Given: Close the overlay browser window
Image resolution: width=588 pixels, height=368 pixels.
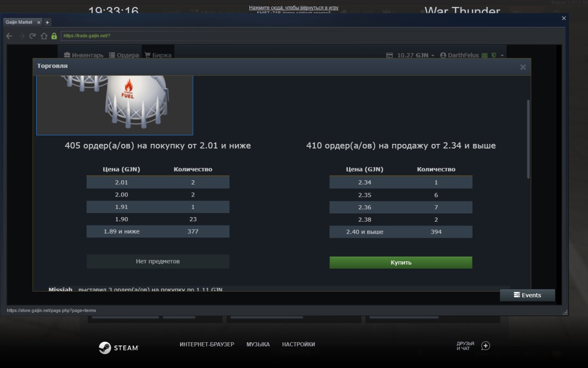Looking at the screenshot, I should click(x=564, y=18).
